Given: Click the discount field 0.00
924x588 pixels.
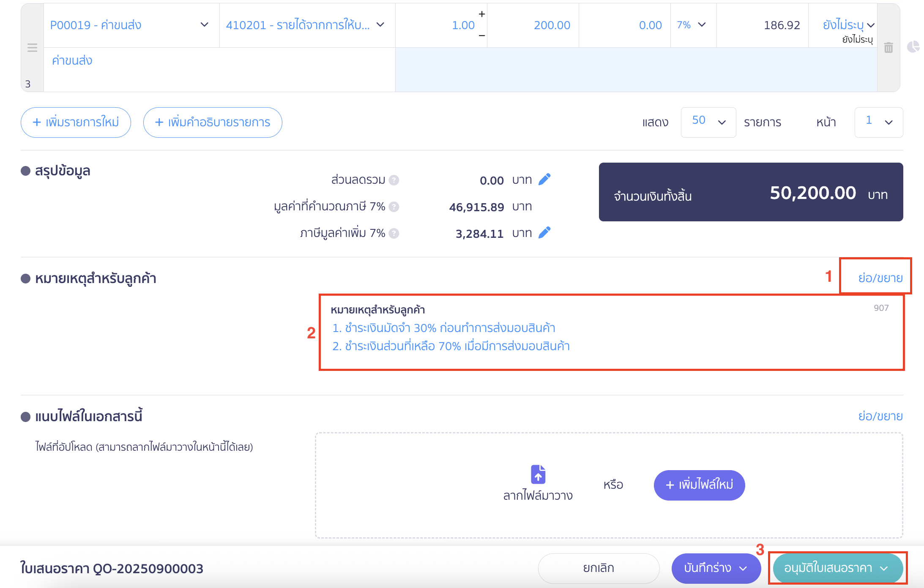Looking at the screenshot, I should pyautogui.click(x=625, y=25).
